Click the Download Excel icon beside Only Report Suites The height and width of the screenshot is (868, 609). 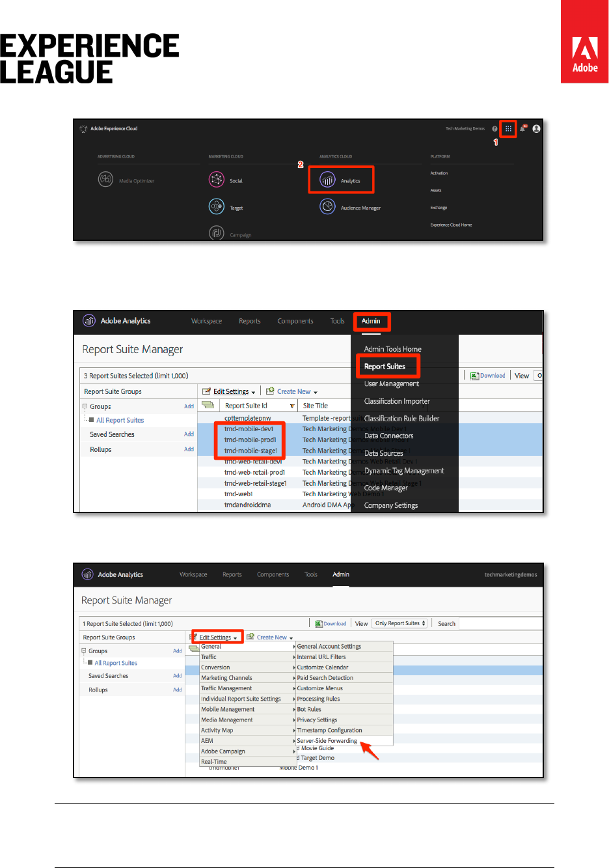319,624
